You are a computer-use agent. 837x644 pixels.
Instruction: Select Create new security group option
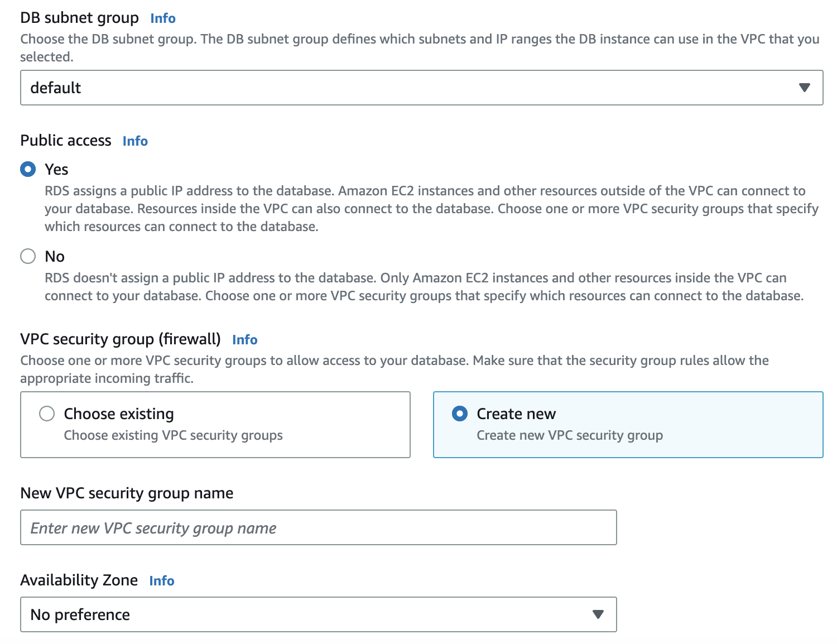point(628,425)
